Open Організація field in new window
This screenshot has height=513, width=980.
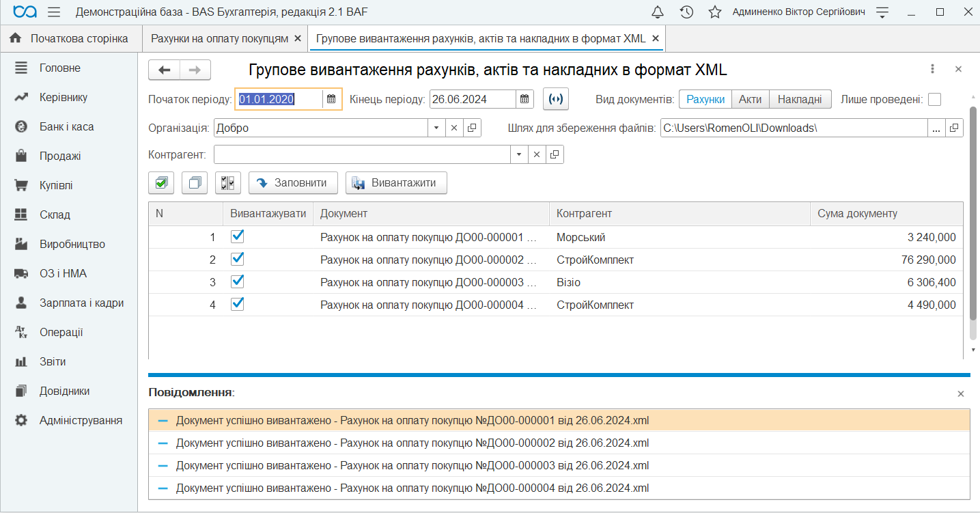tap(473, 128)
